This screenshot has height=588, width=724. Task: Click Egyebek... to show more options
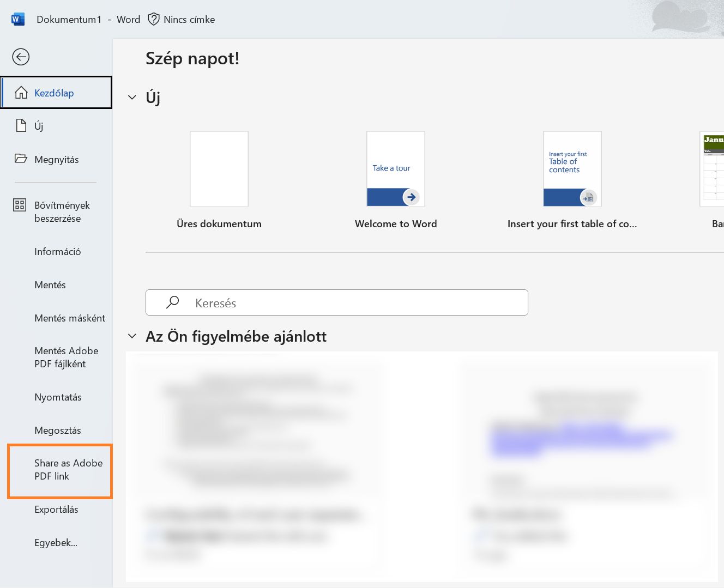click(x=56, y=542)
